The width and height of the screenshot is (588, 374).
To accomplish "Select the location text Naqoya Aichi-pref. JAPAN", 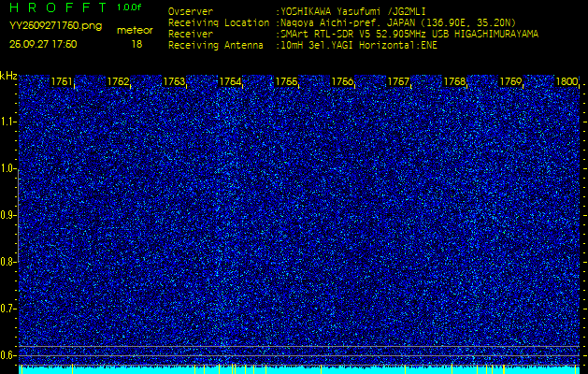I will pos(348,22).
